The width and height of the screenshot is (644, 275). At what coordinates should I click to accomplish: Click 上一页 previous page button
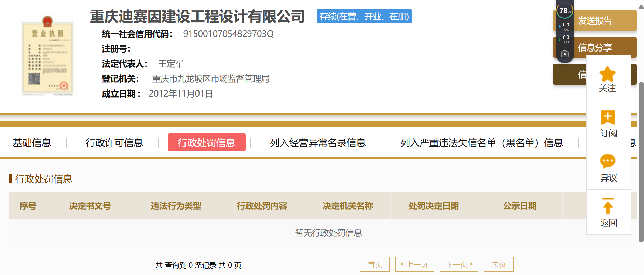(x=415, y=264)
